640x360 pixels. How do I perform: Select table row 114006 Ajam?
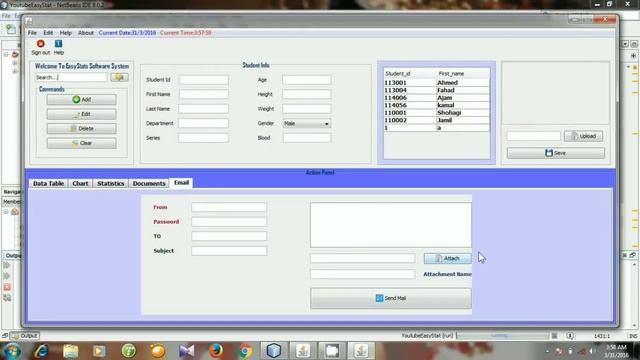(x=436, y=98)
